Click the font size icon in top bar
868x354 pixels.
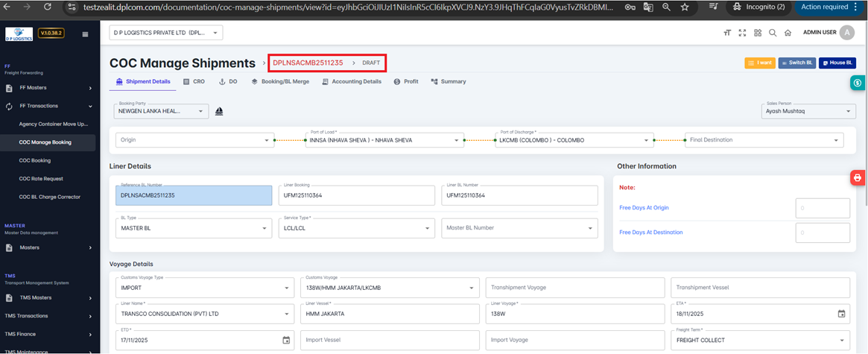[727, 33]
